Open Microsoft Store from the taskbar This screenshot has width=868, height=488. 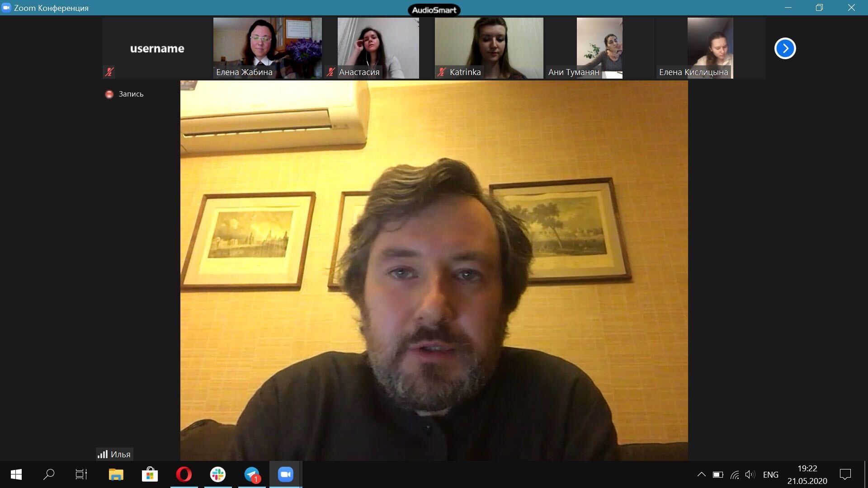point(150,474)
